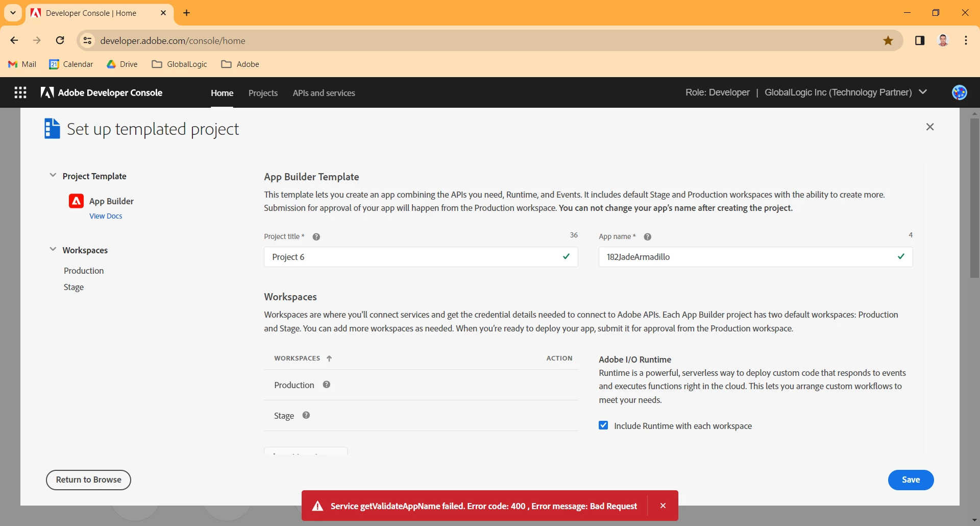Open Mail bookmark

click(22, 64)
